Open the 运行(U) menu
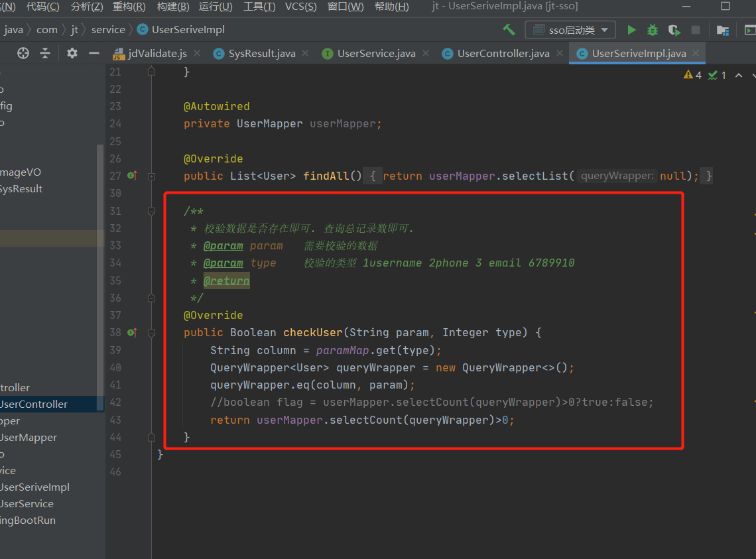756x559 pixels. [x=216, y=7]
